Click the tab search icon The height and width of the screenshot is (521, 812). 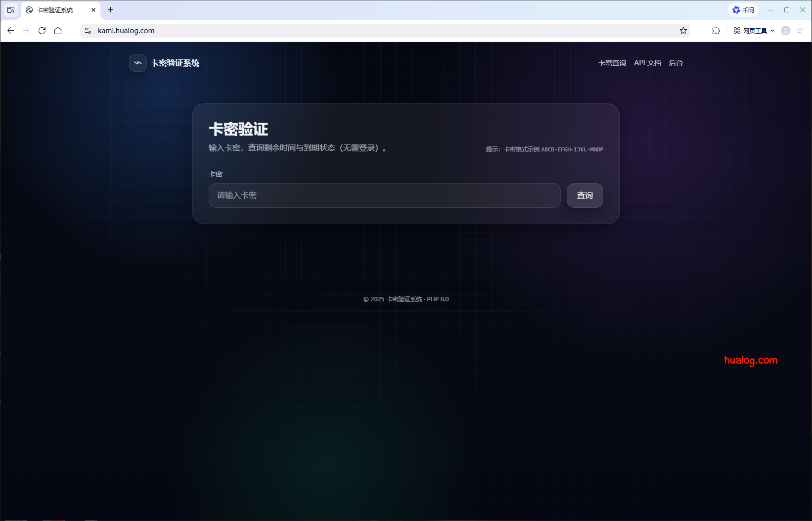point(10,9)
